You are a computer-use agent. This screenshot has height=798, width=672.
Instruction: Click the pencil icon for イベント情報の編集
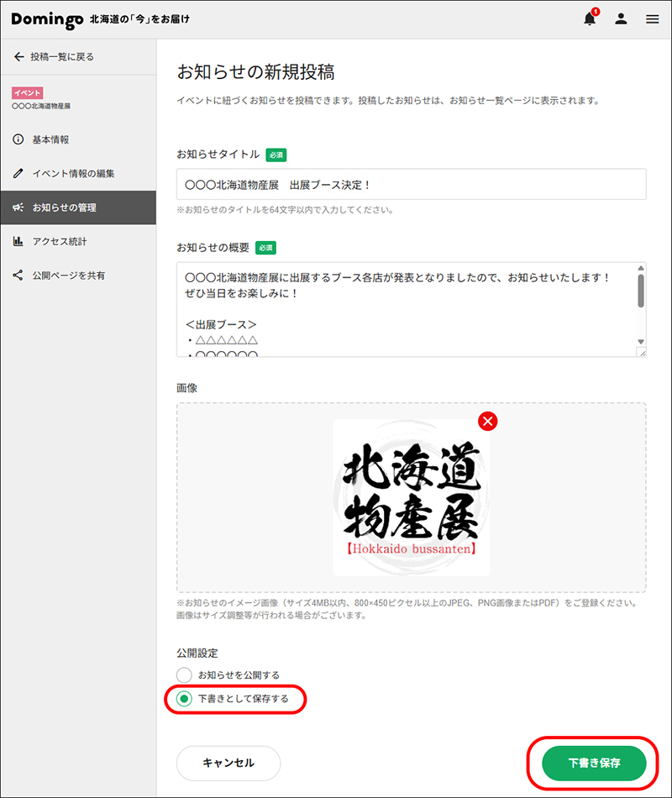pos(18,173)
